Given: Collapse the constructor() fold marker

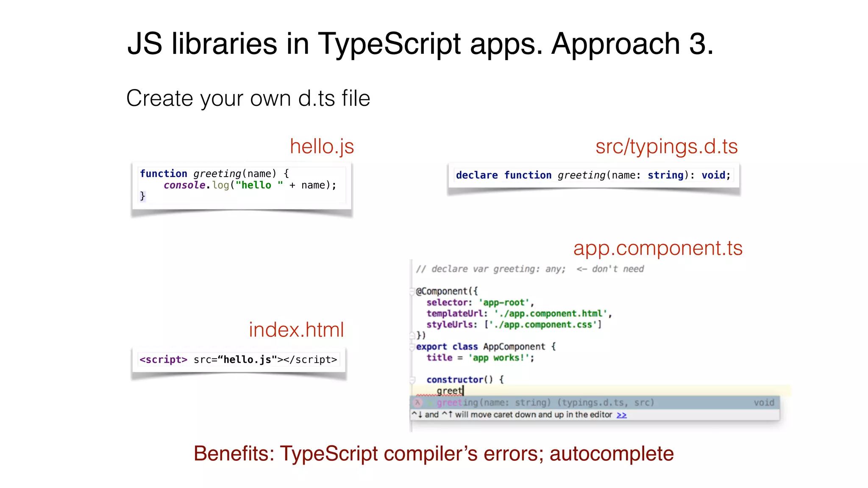Looking at the screenshot, I should [412, 380].
